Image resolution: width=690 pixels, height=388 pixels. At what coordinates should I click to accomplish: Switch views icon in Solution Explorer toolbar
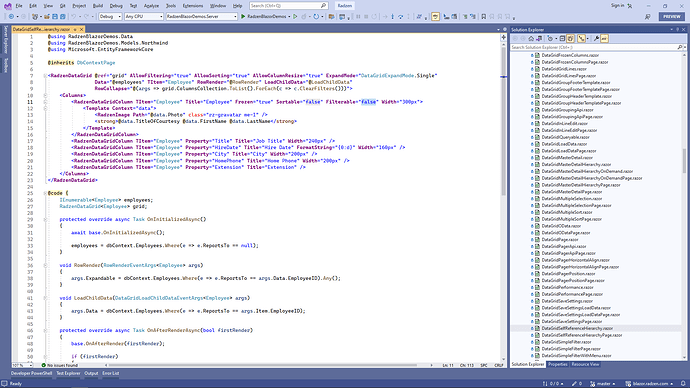click(539, 38)
